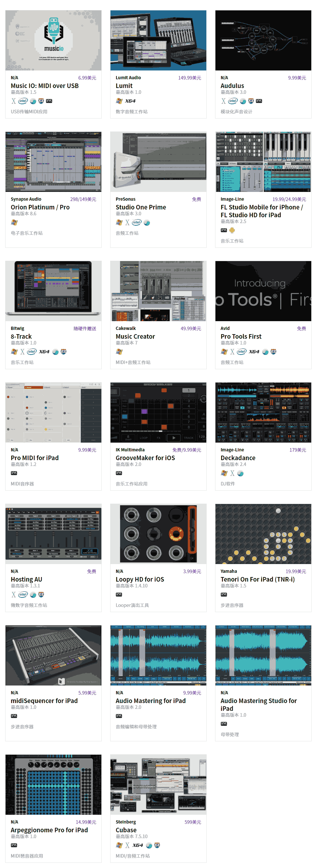Click the Windows icon under Orion Platinum / Pro
The width and height of the screenshot is (322, 868).
[x=14, y=222]
